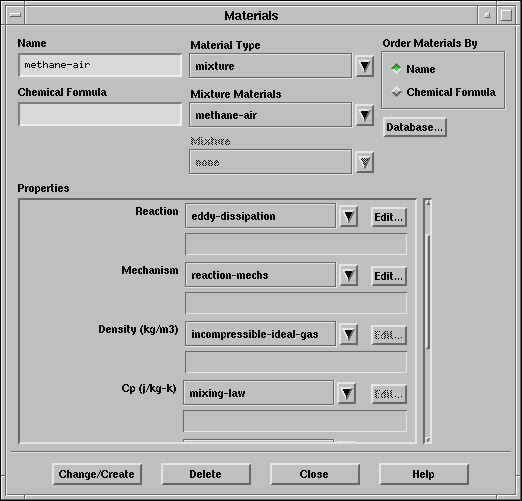
Task: Click the Chemical Formula input field
Action: [100, 114]
